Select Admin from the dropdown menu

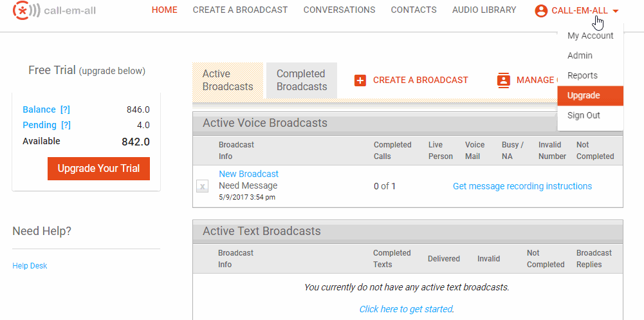(590, 55)
